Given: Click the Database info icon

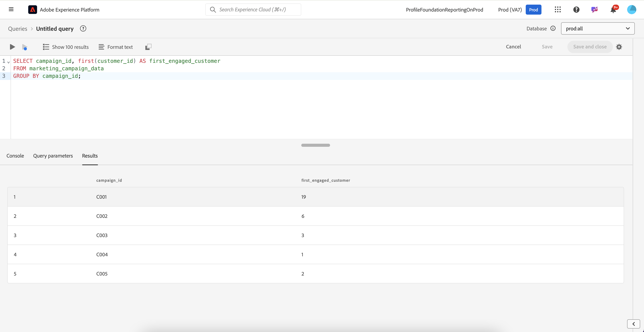Looking at the screenshot, I should coord(553,28).
